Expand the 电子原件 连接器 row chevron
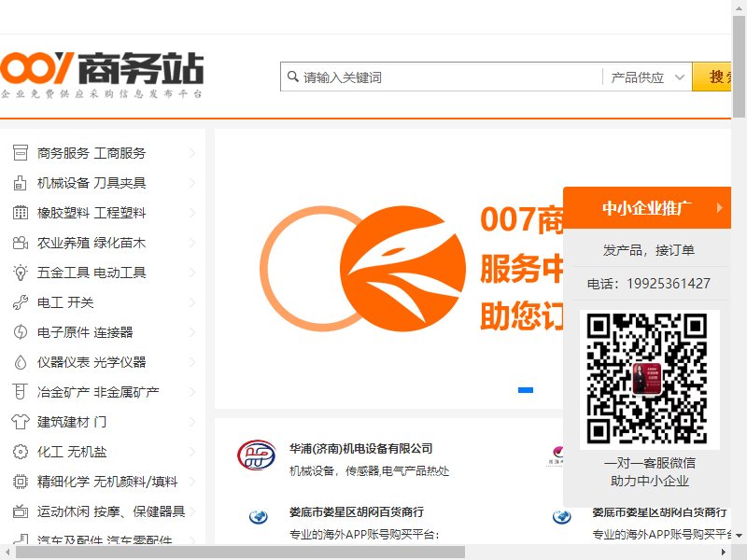The height and width of the screenshot is (560, 747). 192,332
